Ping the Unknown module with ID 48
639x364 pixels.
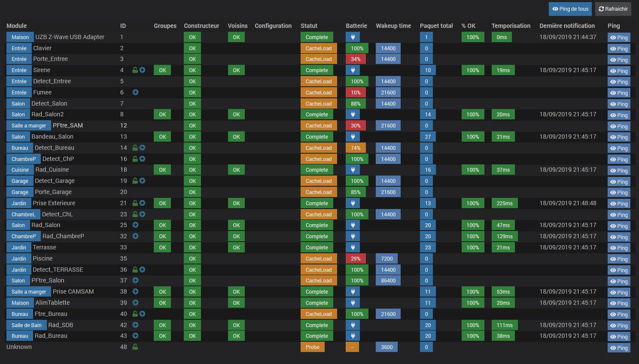point(619,348)
